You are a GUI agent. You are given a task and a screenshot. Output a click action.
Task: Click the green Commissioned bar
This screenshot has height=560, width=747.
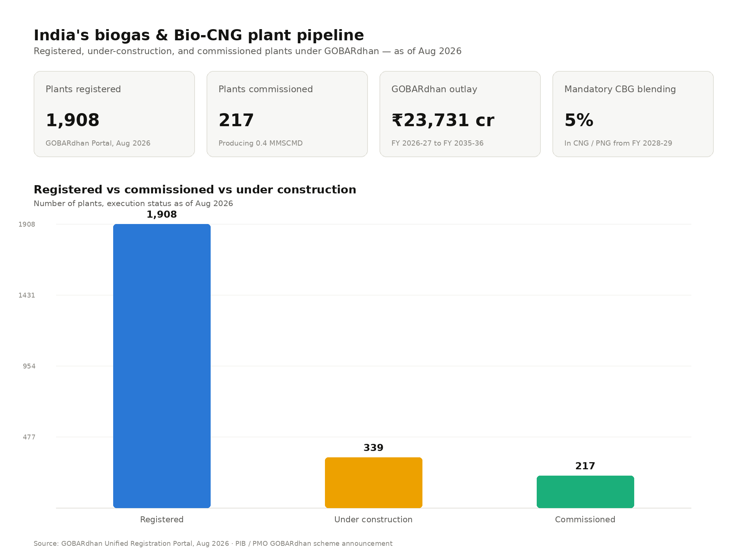click(x=585, y=492)
